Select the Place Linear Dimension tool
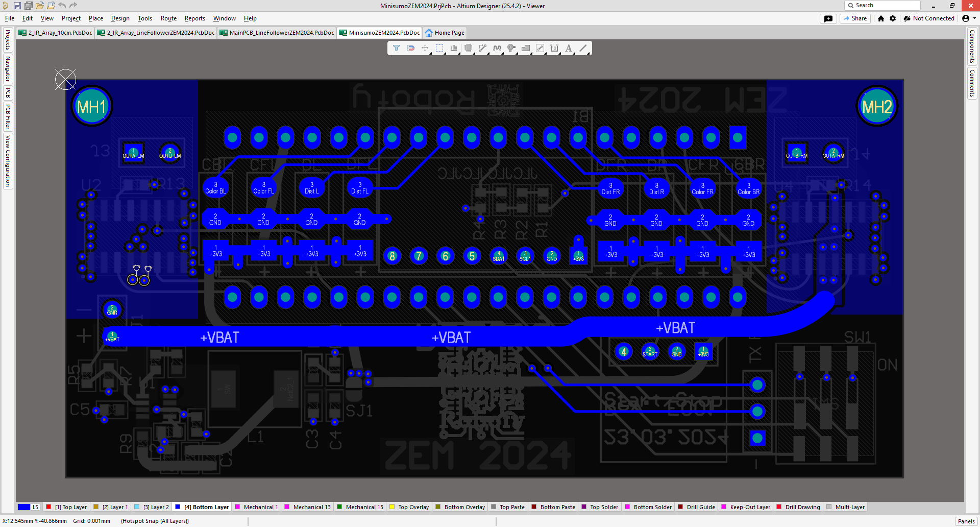 [554, 48]
